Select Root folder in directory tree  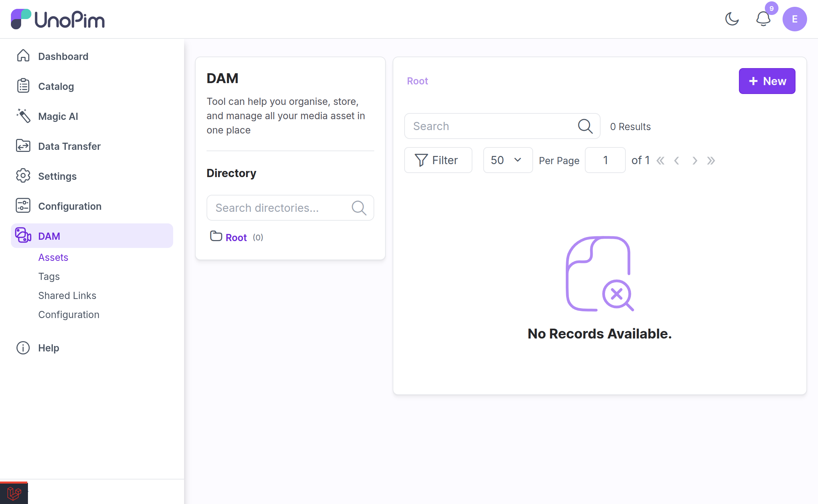tap(236, 237)
